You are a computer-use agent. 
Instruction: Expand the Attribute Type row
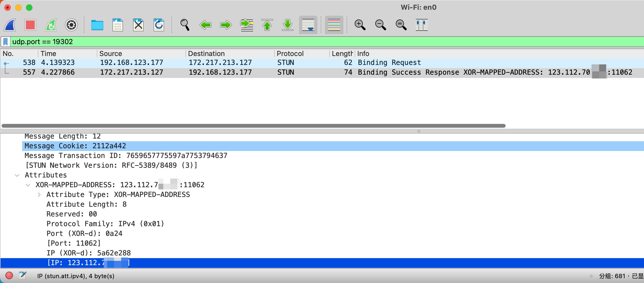[39, 195]
